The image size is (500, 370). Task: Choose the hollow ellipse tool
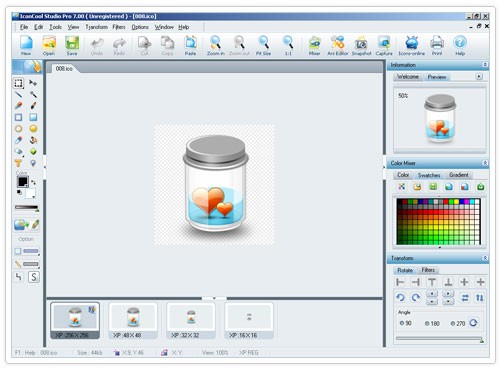coord(19,129)
